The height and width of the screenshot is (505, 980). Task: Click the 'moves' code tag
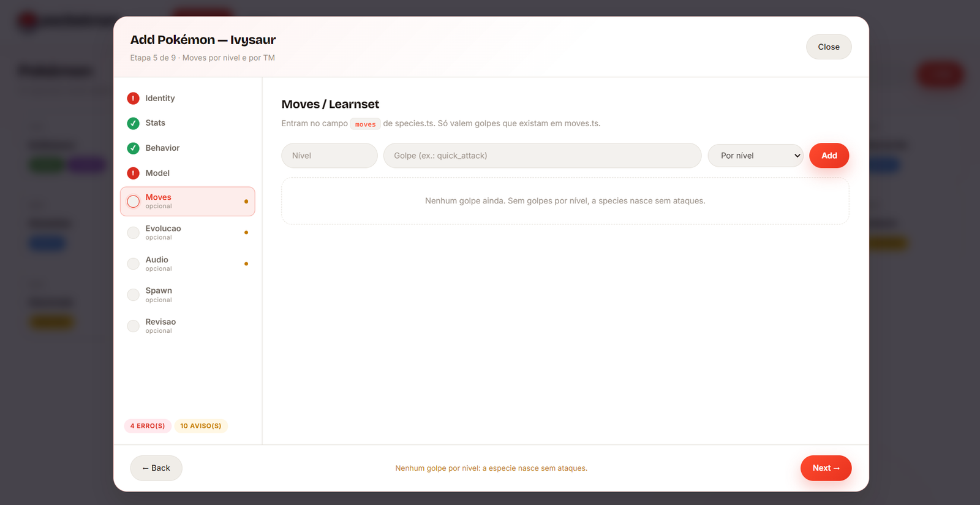tap(366, 124)
